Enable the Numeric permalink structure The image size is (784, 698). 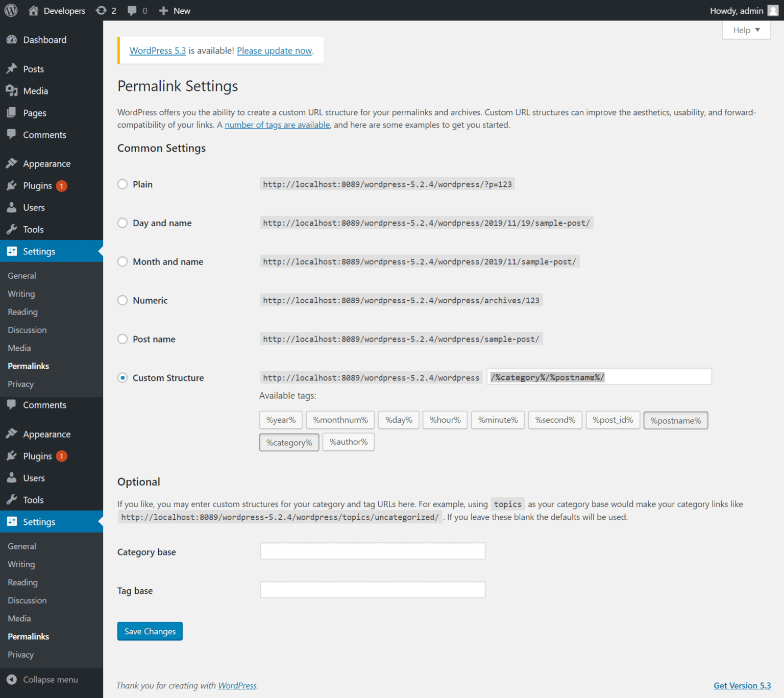tap(122, 300)
